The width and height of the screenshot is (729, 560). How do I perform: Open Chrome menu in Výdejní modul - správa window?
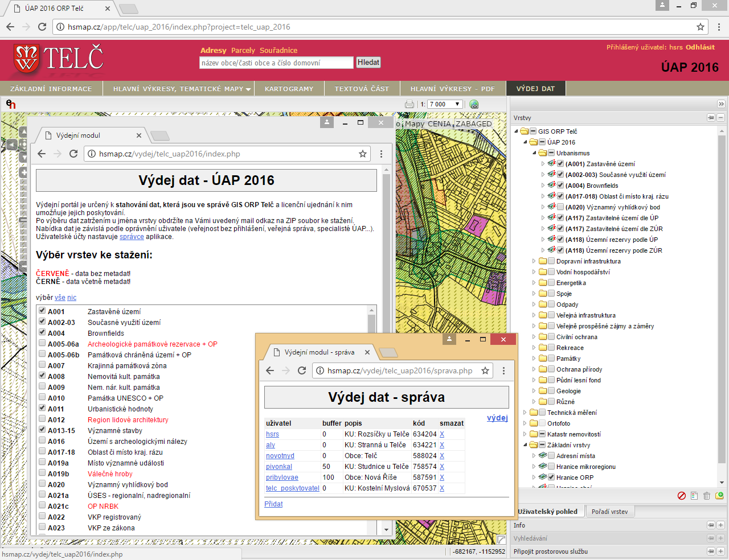tap(503, 370)
